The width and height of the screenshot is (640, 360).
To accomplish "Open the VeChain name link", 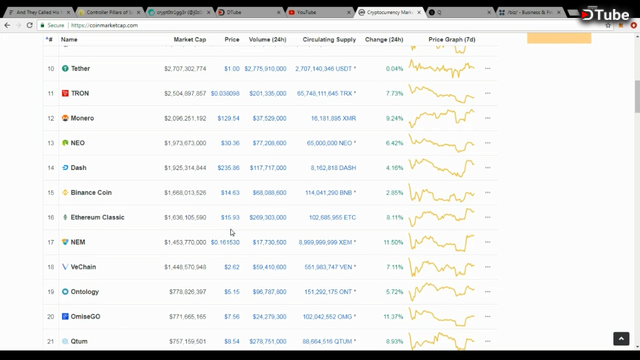I will click(x=83, y=267).
